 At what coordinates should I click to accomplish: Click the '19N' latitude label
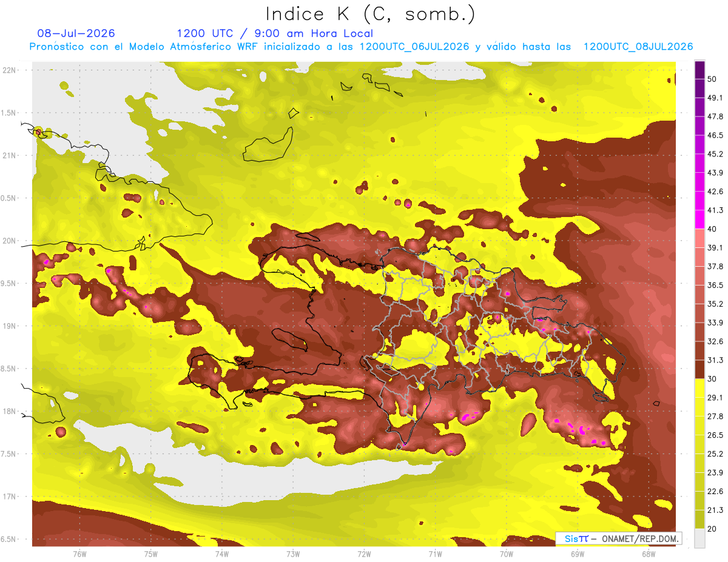[9, 326]
